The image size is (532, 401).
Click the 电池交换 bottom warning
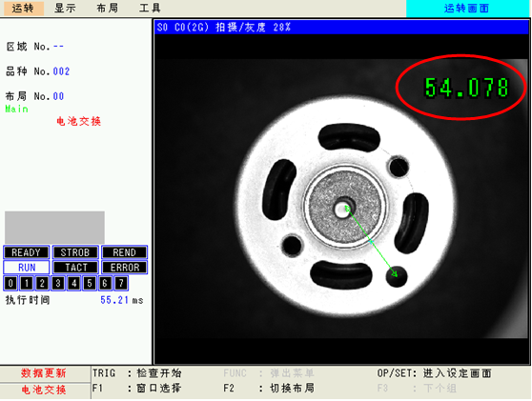(44, 390)
